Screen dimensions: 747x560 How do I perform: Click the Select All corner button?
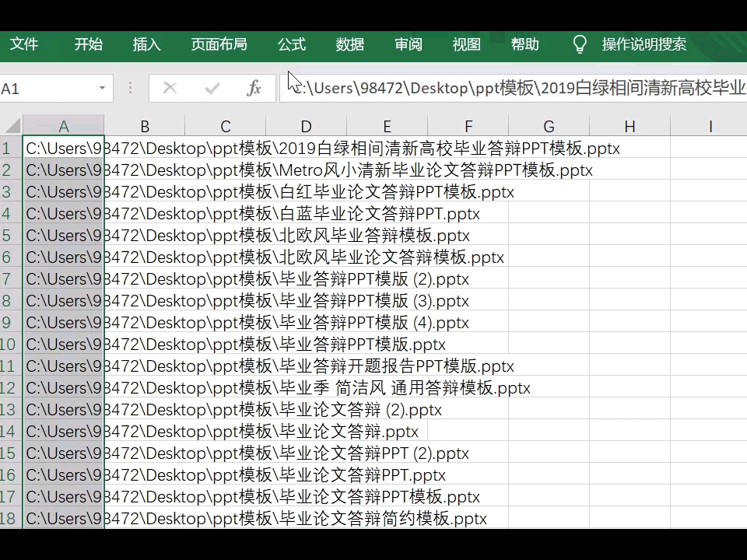point(11,126)
